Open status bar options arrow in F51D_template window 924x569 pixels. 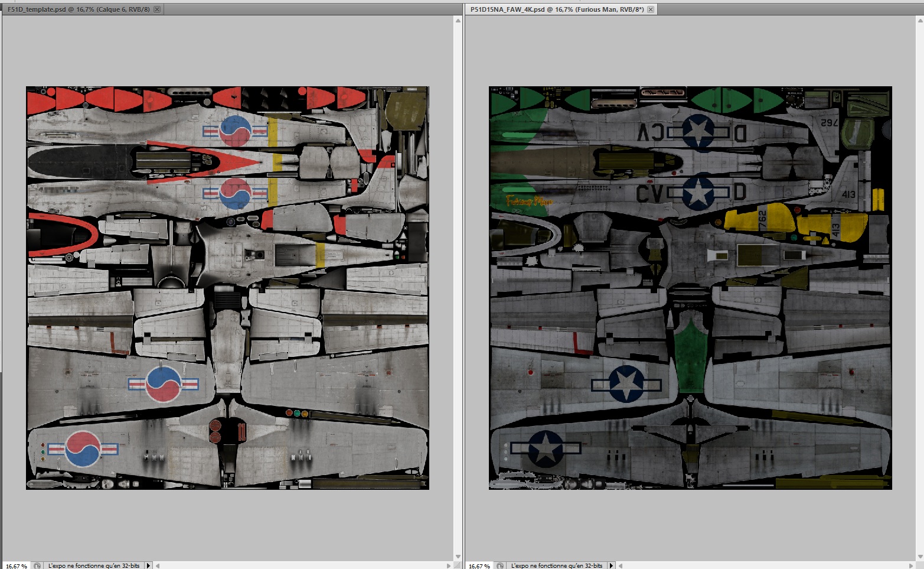pyautogui.click(x=148, y=565)
